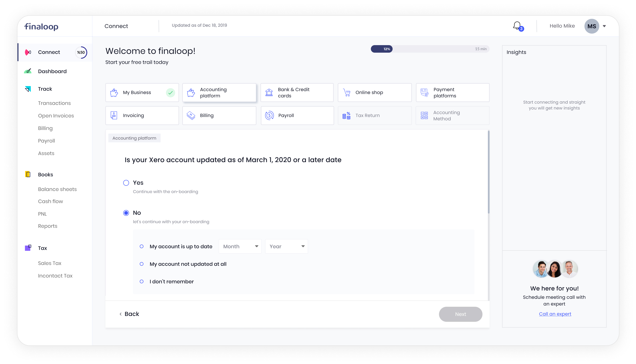Open the Month dropdown
This screenshot has width=636, height=364.
click(x=240, y=247)
